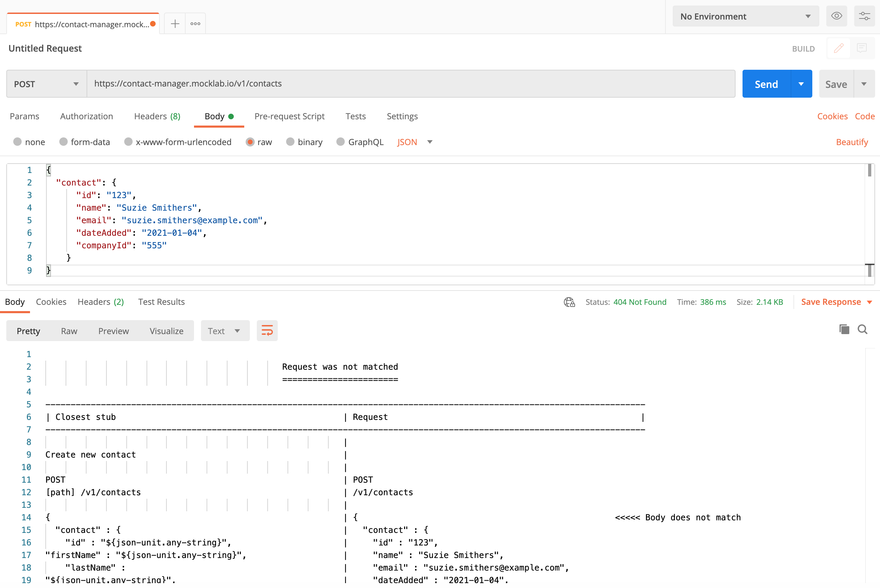Open the request Headers (8) tab

[157, 116]
